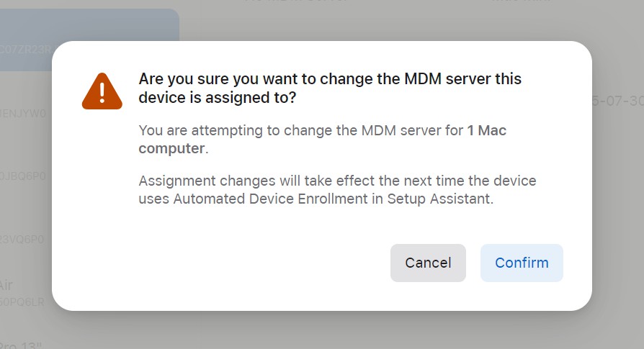
Task: Confirm the MDM server change
Action: (x=522, y=263)
